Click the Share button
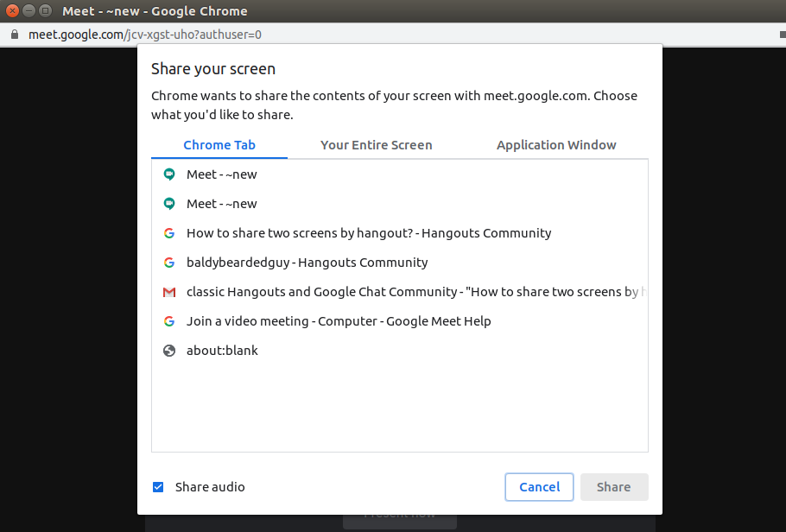The image size is (786, 532). point(613,487)
